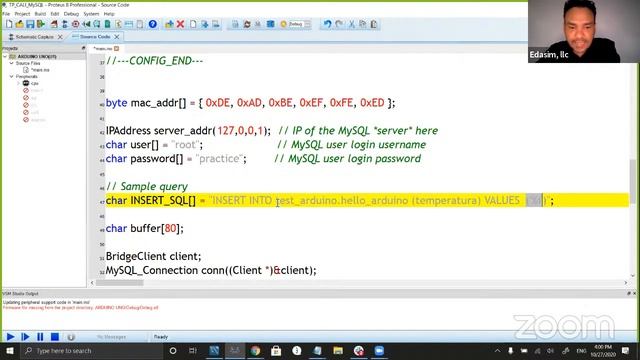Click the Undo arrow icon
640x360 pixels.
327,24
